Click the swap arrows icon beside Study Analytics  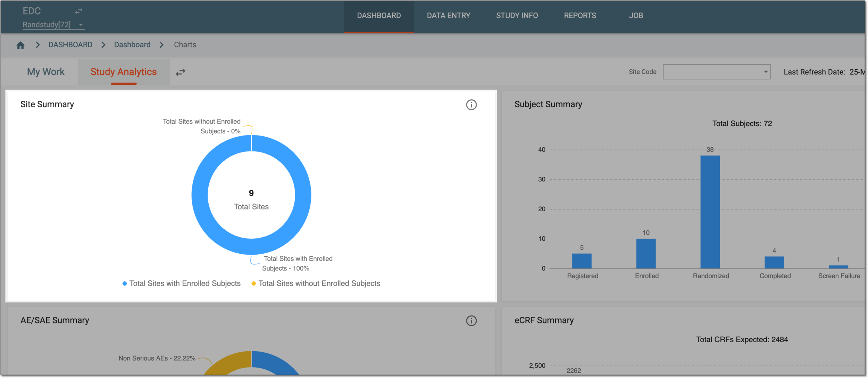point(181,72)
